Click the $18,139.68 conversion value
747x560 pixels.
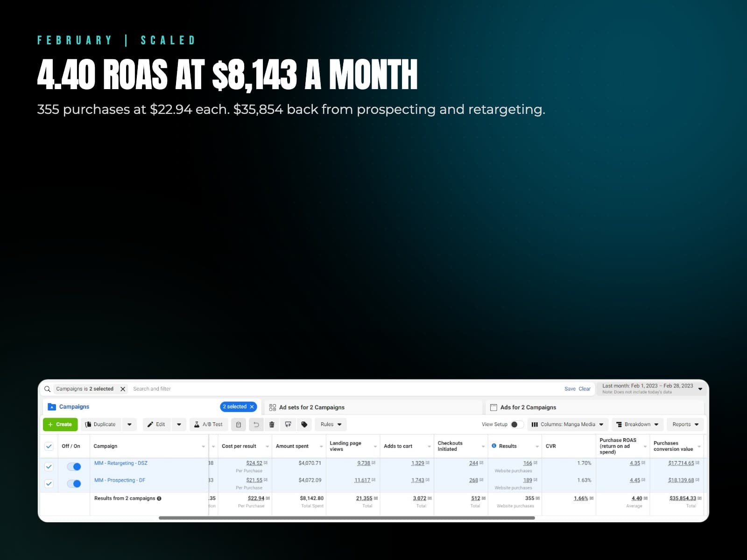[x=681, y=480]
